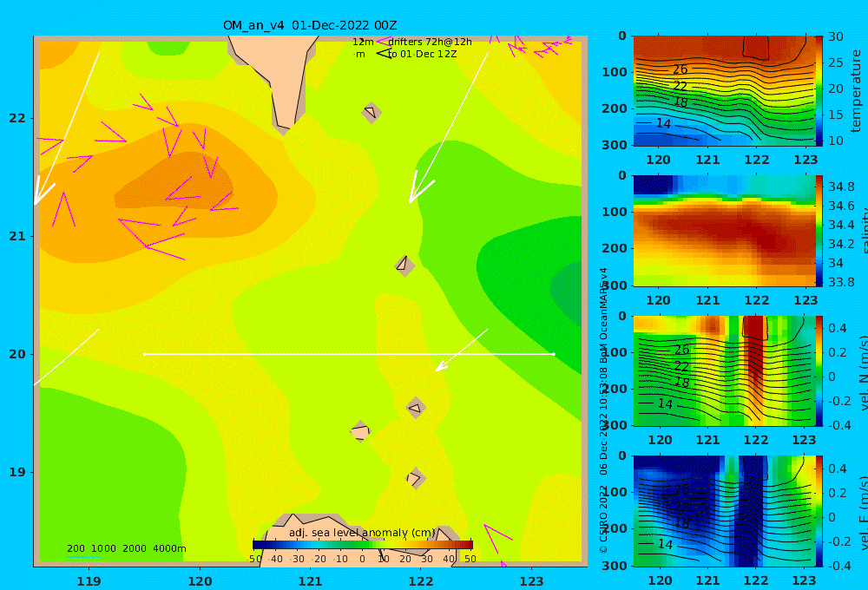Click the latitude 21 axis label
The width and height of the screenshot is (868, 590).
(17, 236)
